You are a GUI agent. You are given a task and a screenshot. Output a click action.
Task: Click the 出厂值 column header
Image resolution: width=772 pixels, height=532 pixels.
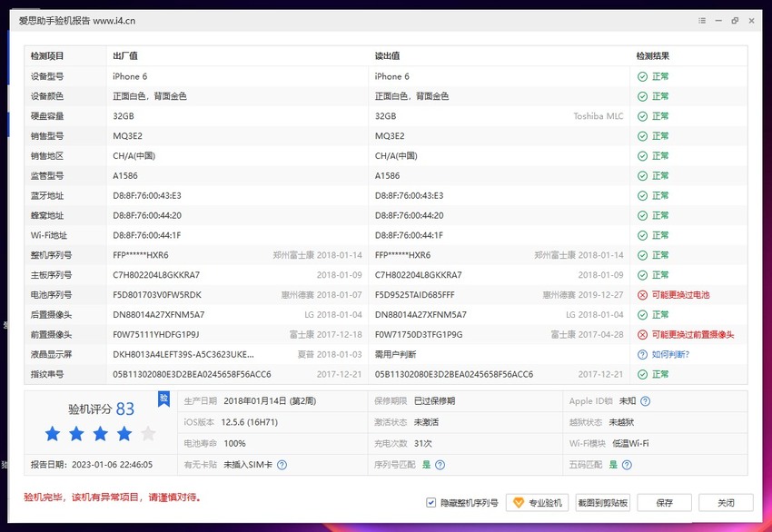pos(125,56)
